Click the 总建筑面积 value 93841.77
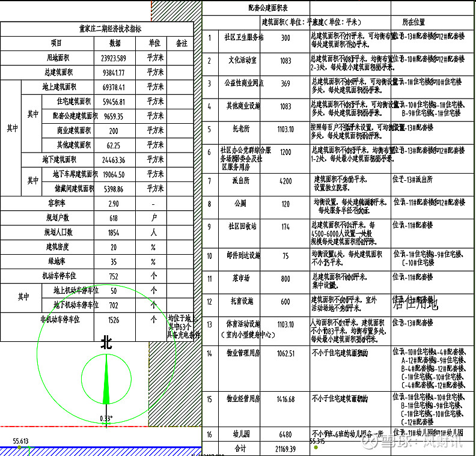The image size is (476, 456). point(114,73)
